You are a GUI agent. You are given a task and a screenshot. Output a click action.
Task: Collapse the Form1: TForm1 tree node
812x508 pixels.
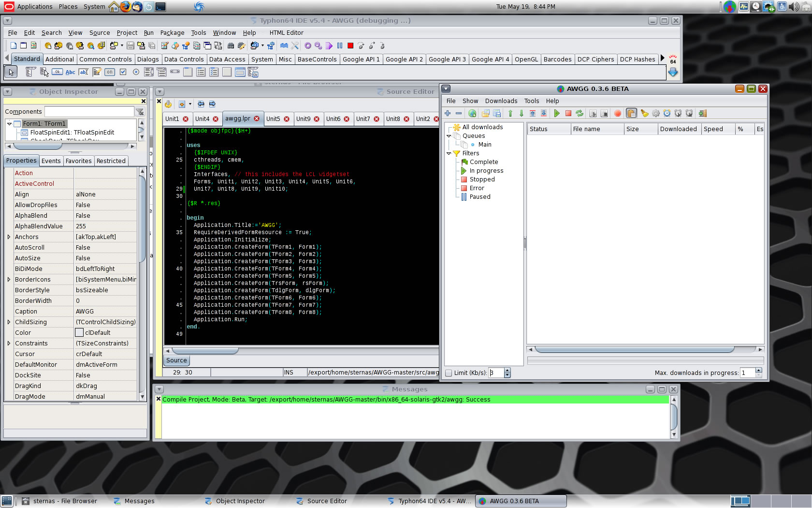click(9, 123)
